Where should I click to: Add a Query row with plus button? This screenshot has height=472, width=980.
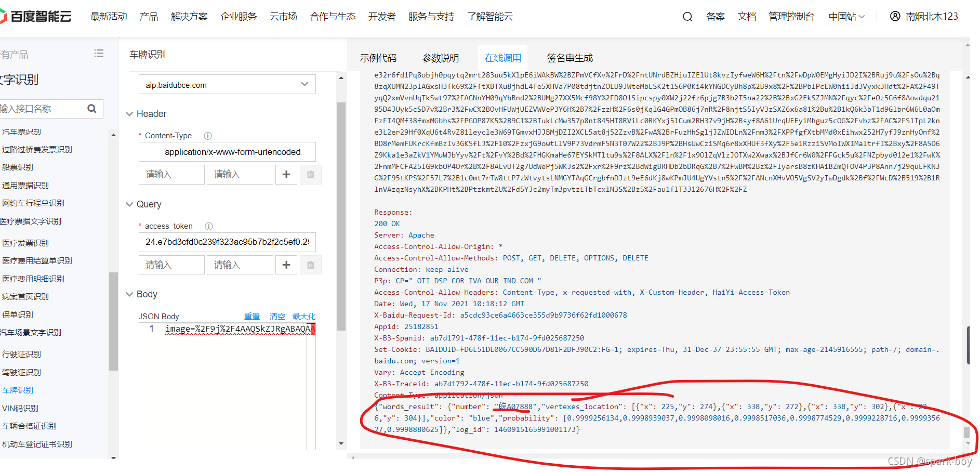pyautogui.click(x=286, y=265)
